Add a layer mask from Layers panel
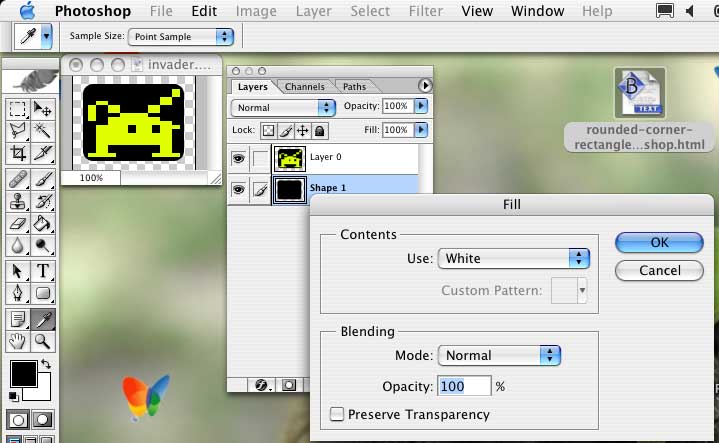This screenshot has height=443, width=719. [289, 385]
